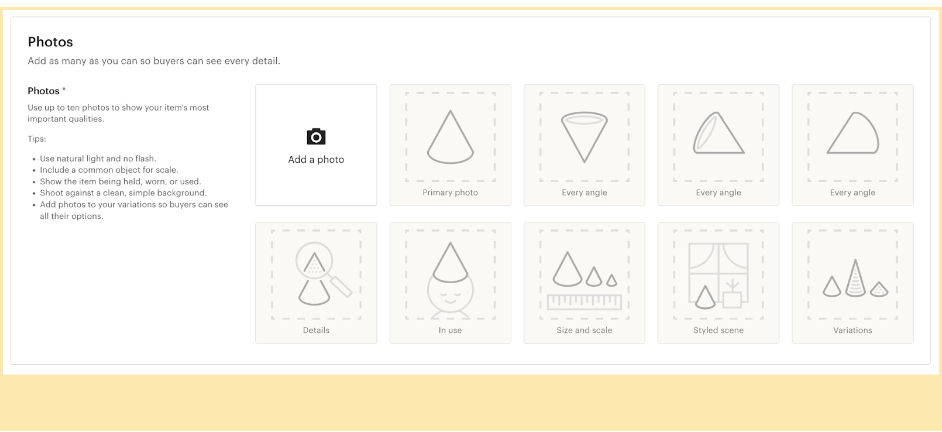Image resolution: width=942 pixels, height=432 pixels.
Task: Choose the Details photo placeholder
Action: coord(316,283)
